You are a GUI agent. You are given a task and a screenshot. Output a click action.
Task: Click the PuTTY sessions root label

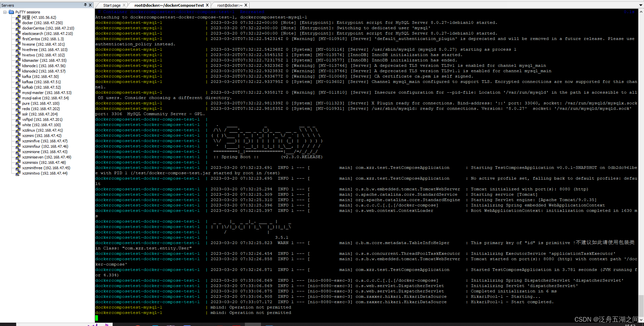(28, 12)
